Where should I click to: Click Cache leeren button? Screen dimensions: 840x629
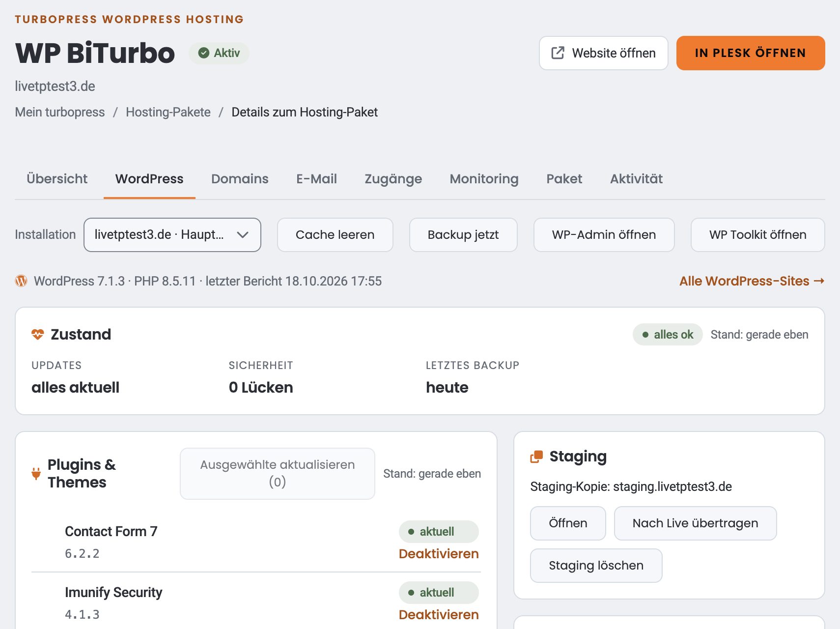coord(335,235)
